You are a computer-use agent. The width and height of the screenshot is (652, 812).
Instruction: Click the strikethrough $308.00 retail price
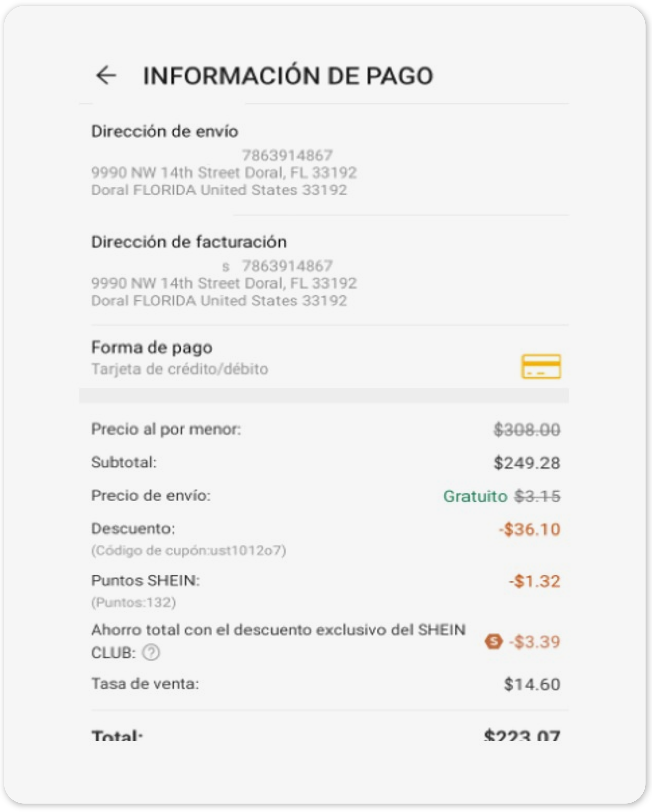tap(526, 430)
